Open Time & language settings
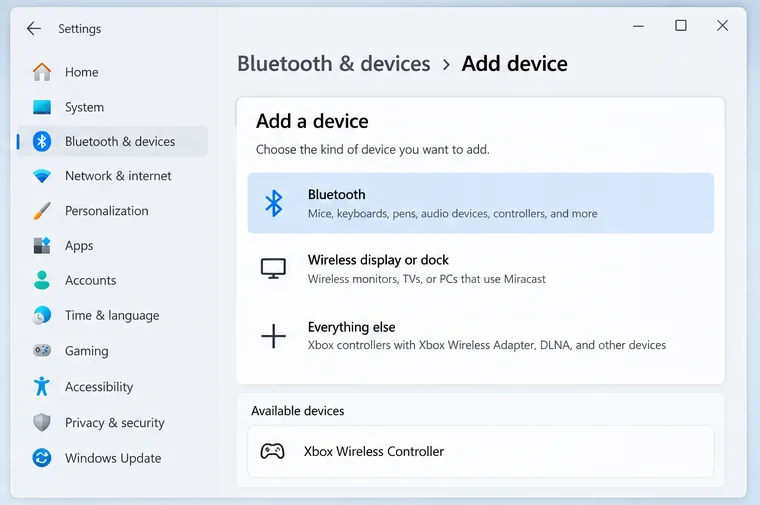The image size is (760, 505). [x=113, y=315]
